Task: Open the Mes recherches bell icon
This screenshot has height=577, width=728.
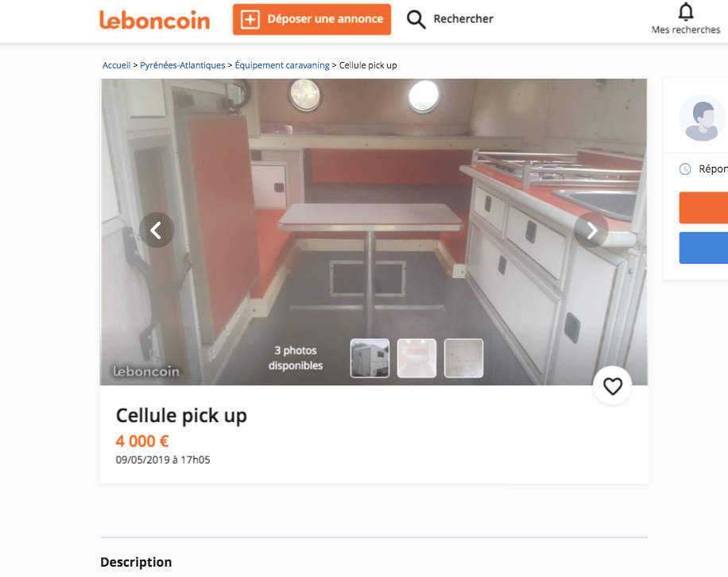Action: coord(686,12)
